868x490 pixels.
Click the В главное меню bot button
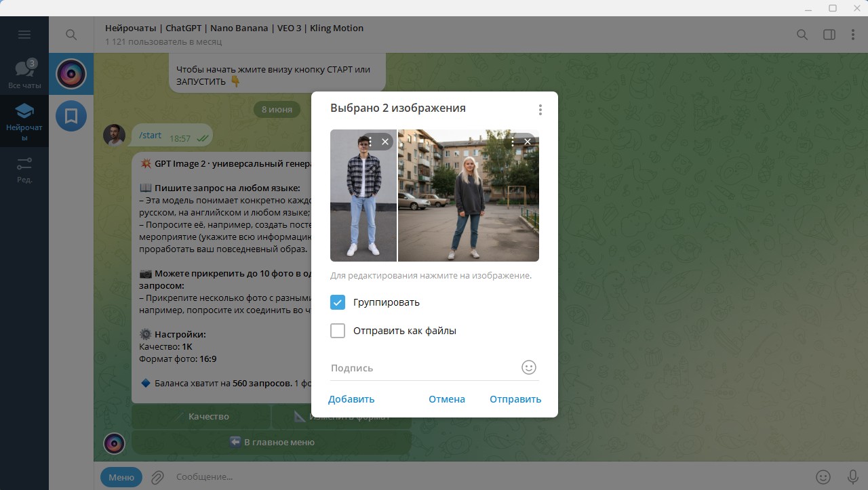[x=271, y=442]
